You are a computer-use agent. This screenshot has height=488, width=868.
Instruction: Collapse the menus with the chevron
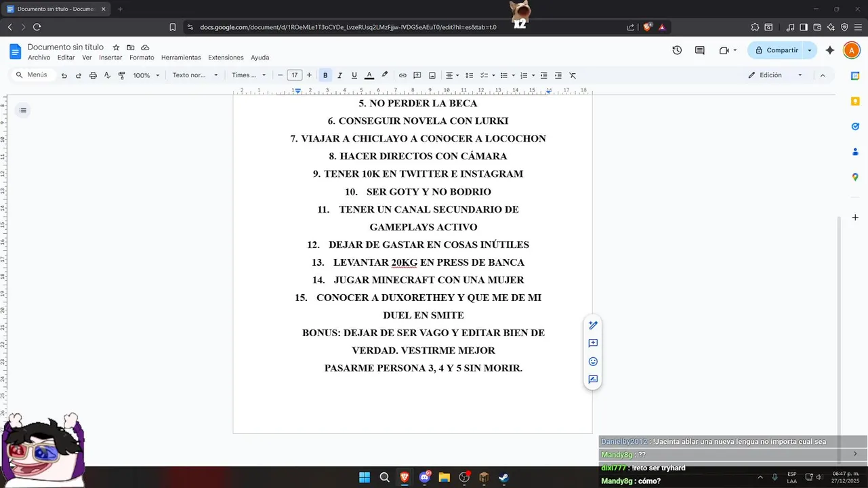coord(823,75)
